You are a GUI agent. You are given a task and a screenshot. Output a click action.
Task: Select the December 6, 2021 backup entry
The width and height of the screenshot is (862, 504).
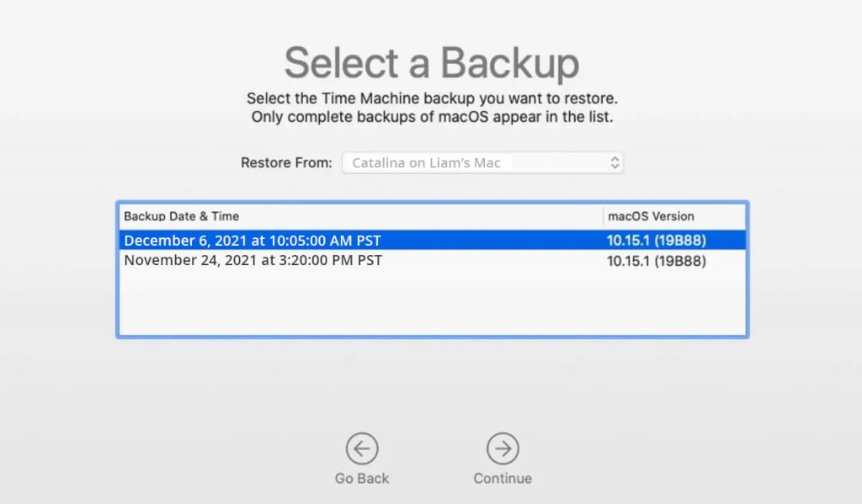pyautogui.click(x=253, y=241)
